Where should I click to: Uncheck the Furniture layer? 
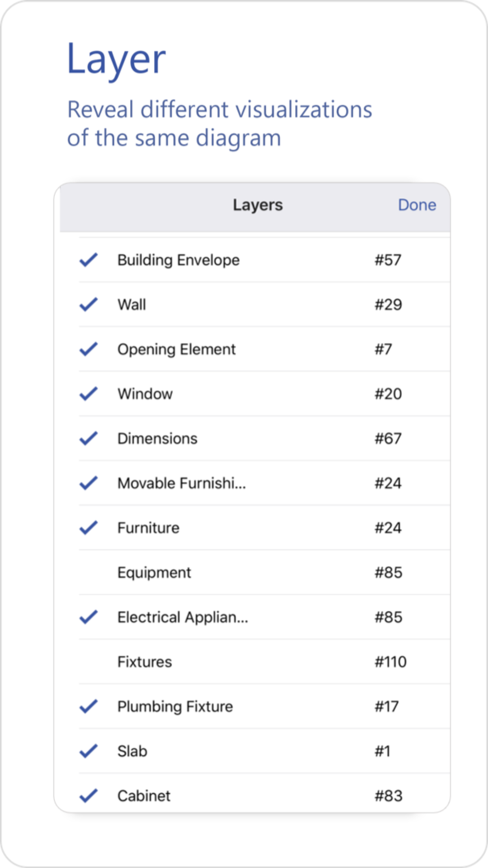click(x=89, y=528)
